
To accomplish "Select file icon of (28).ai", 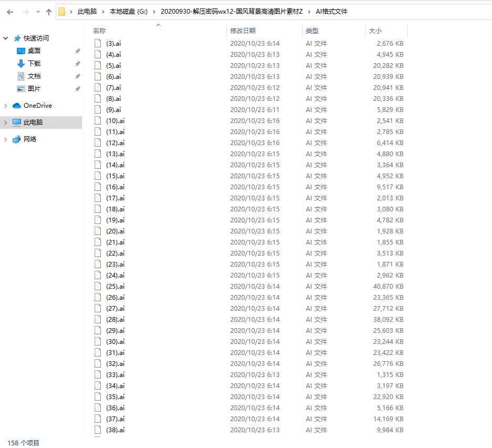I will [98, 319].
